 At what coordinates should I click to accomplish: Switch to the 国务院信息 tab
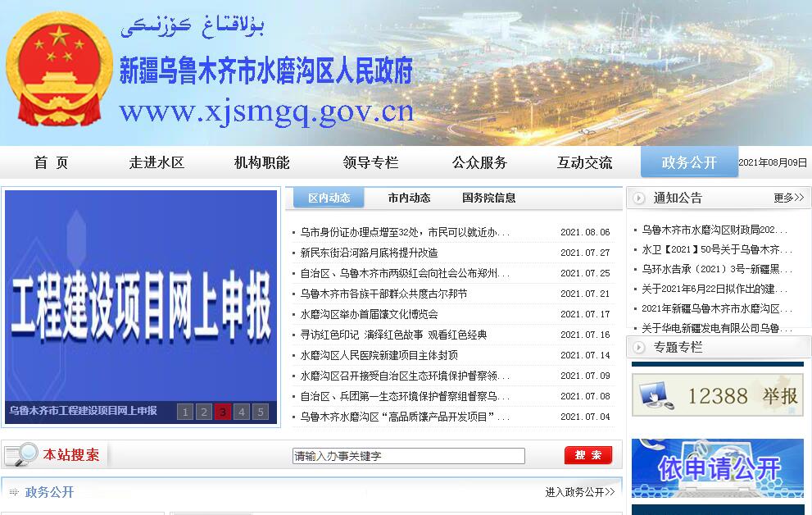click(488, 198)
